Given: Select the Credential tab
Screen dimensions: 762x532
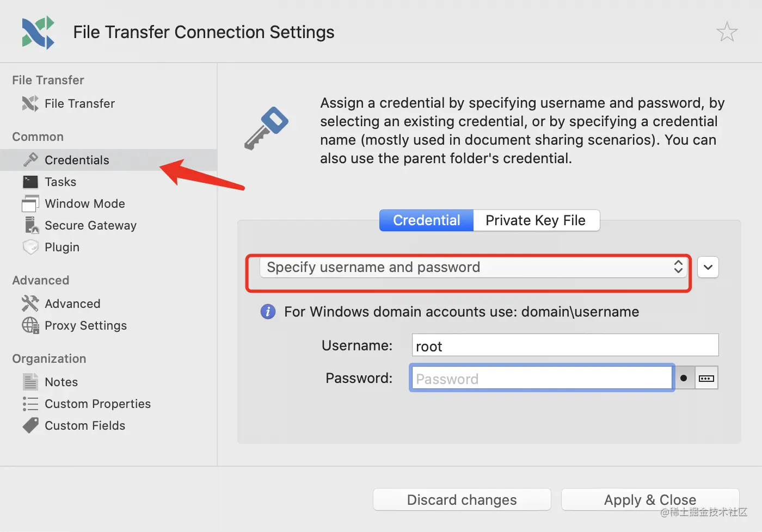Looking at the screenshot, I should 426,220.
